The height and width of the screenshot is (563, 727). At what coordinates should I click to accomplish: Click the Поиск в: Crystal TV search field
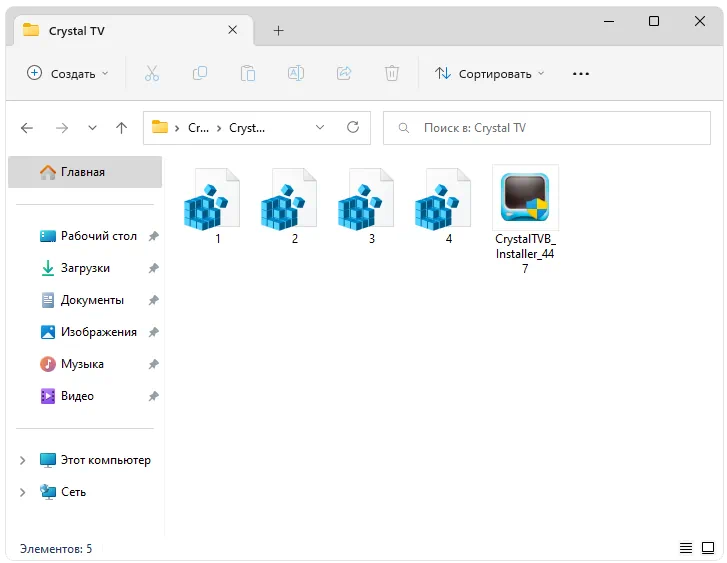point(547,128)
